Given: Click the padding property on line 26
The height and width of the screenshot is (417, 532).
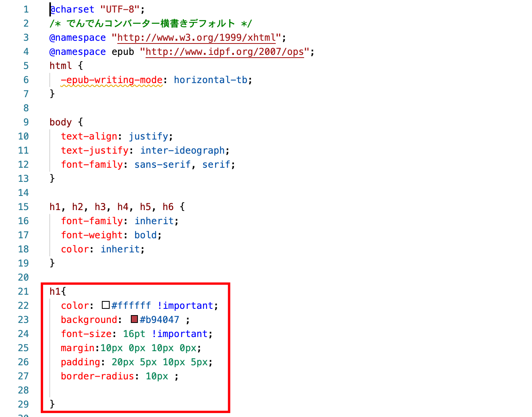Looking at the screenshot, I should pos(80,362).
